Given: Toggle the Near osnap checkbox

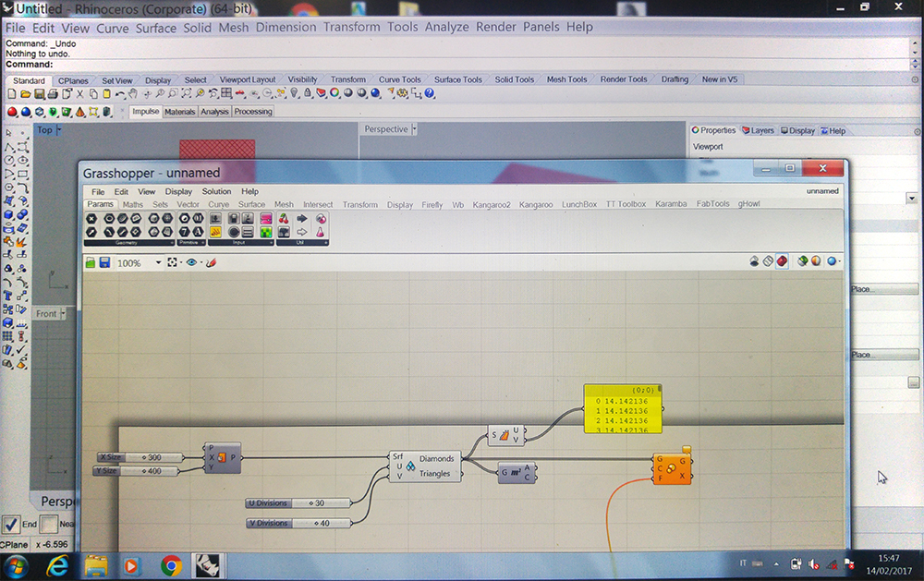Looking at the screenshot, I should point(49,524).
